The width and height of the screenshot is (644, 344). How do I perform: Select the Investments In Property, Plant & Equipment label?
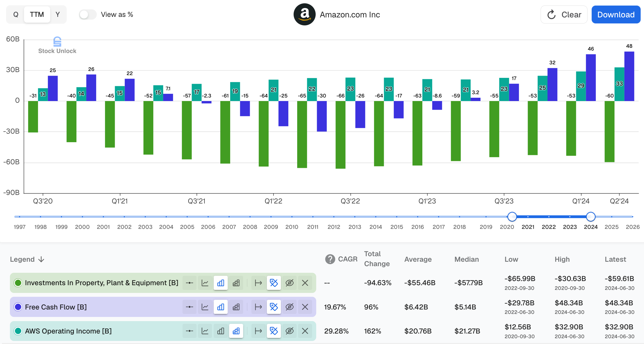point(101,283)
